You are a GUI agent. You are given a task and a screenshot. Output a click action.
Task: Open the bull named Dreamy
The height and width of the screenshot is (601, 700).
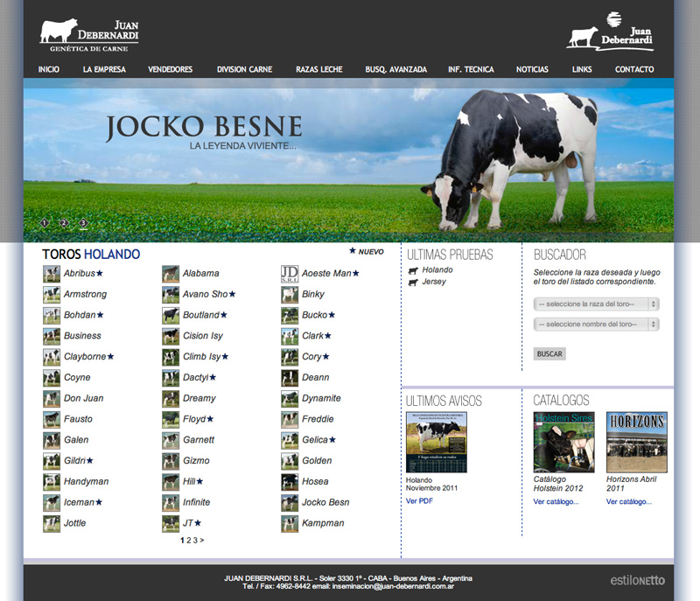[199, 398]
